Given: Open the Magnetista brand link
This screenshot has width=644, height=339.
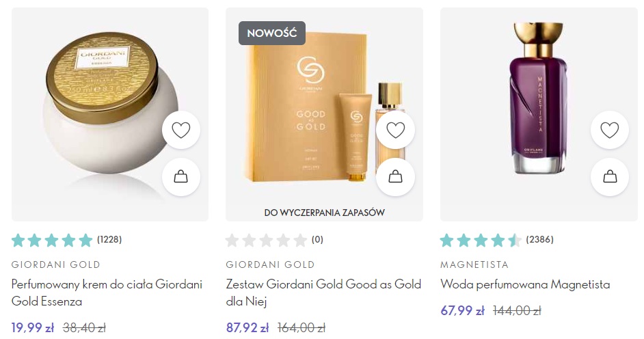Looking at the screenshot, I should coord(474,265).
